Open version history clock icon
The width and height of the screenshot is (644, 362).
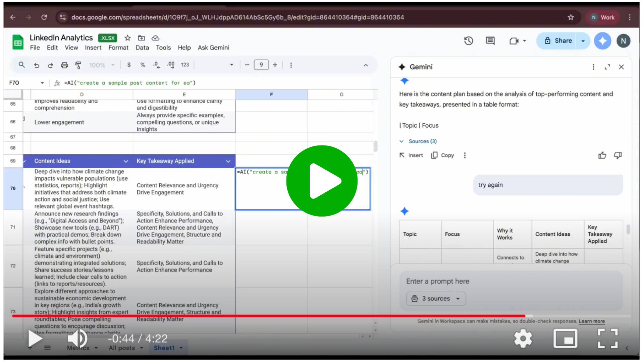tap(469, 41)
